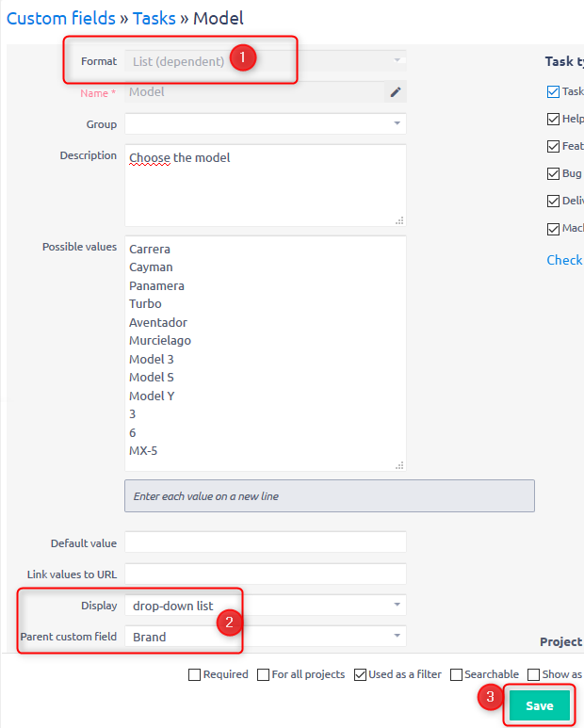Expand the Display drop-down list selector
This screenshot has width=584, height=728.
(266, 605)
